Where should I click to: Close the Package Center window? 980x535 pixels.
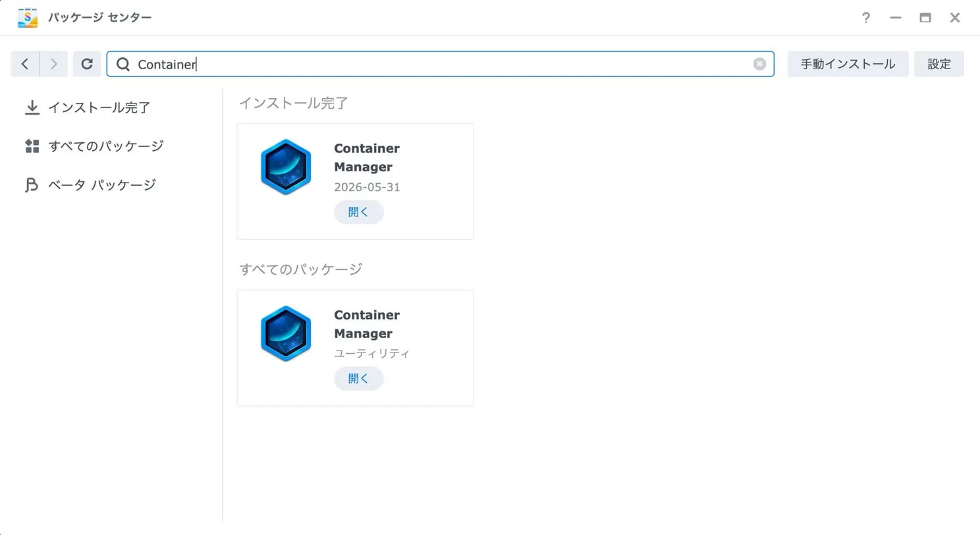pyautogui.click(x=955, y=18)
